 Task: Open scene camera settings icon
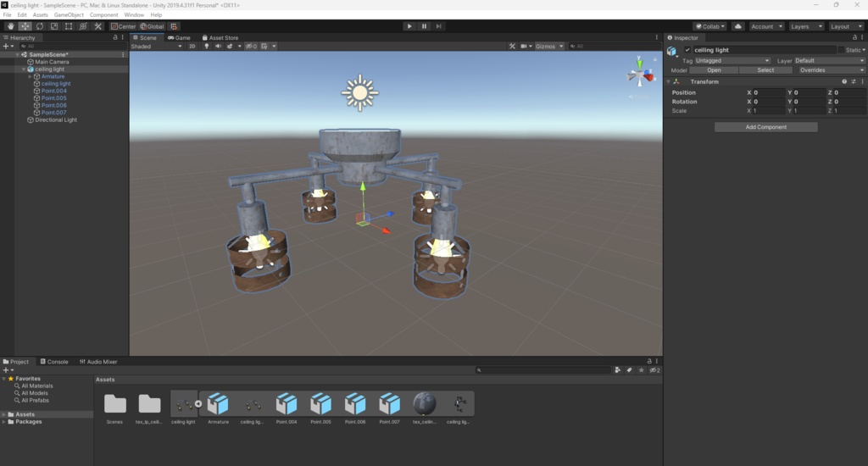[x=524, y=46]
